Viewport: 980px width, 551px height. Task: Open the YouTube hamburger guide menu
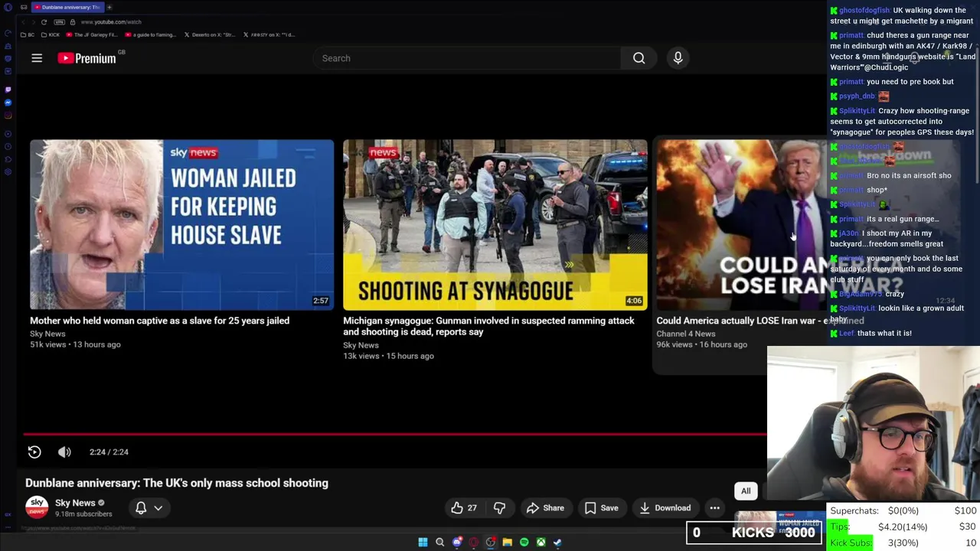pos(37,58)
